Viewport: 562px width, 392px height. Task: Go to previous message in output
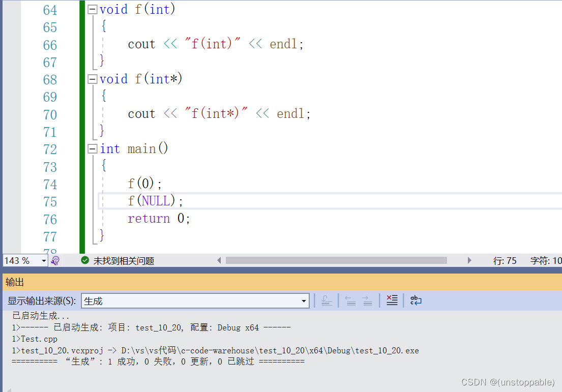(350, 300)
